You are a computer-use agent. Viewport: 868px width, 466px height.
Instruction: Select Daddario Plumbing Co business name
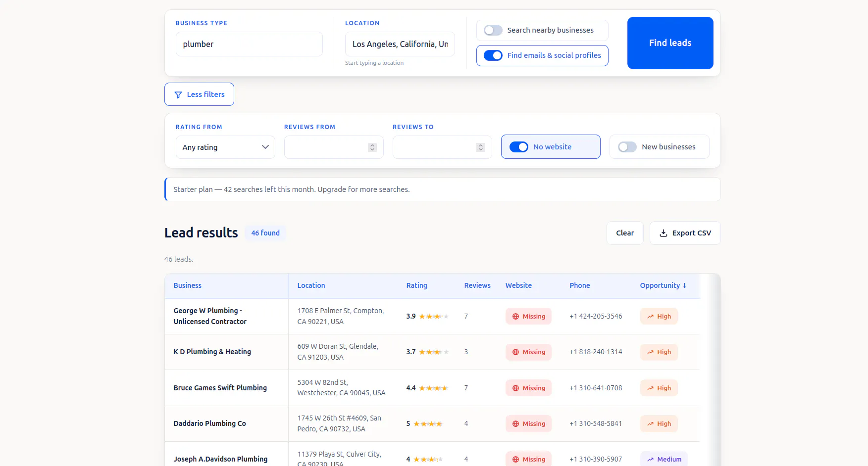coord(210,423)
